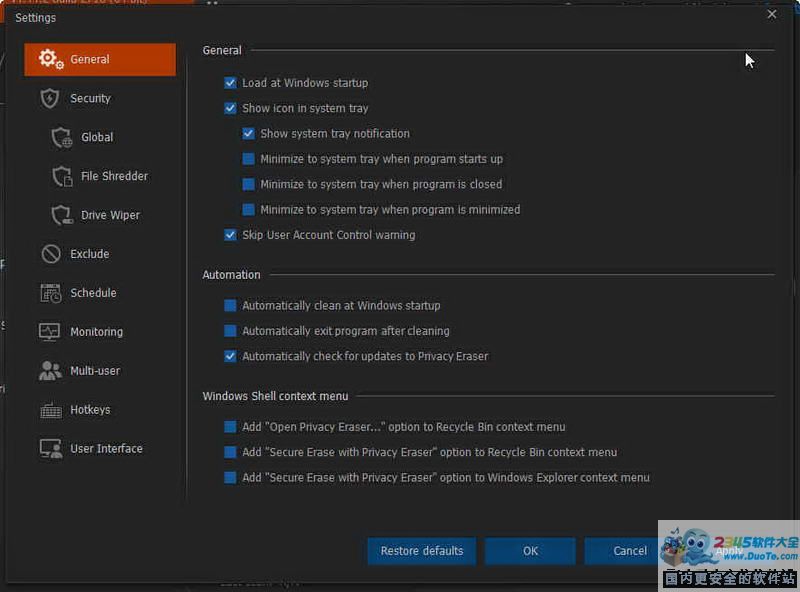Enable Automatically exit program after cleaning

(230, 331)
